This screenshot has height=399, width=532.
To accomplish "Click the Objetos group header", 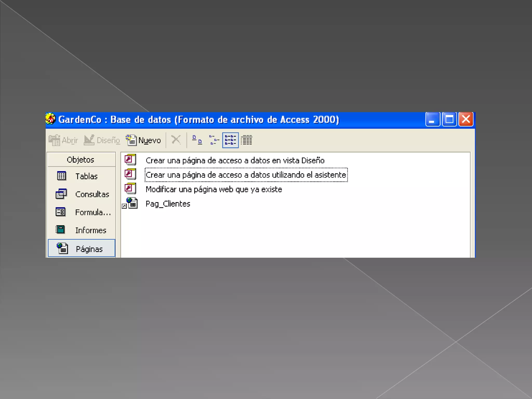I will tap(82, 159).
